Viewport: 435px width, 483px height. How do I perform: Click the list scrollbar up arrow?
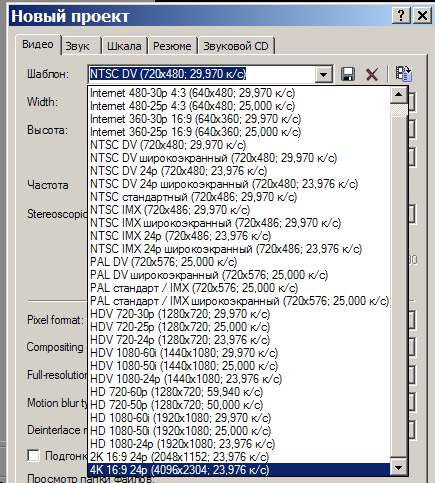coord(399,94)
